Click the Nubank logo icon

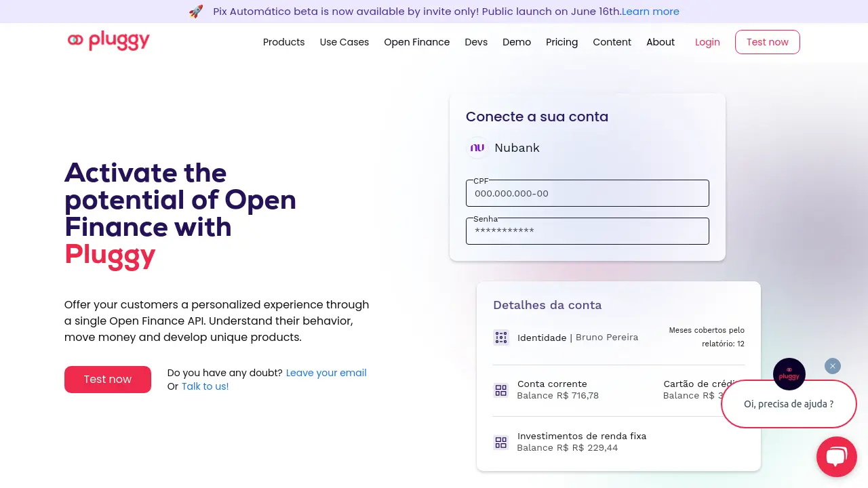(477, 148)
